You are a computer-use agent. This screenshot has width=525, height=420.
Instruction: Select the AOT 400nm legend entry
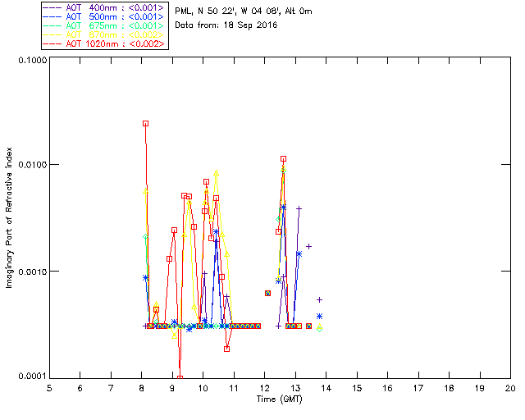pos(104,7)
